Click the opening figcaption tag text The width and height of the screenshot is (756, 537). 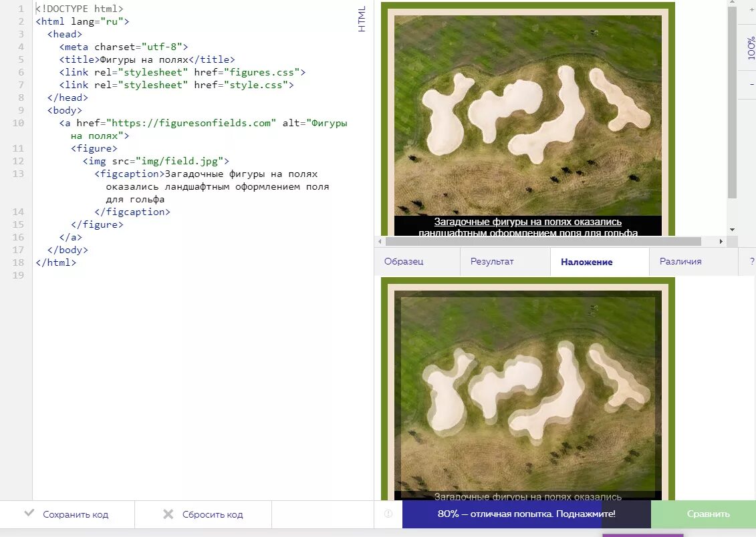point(130,174)
